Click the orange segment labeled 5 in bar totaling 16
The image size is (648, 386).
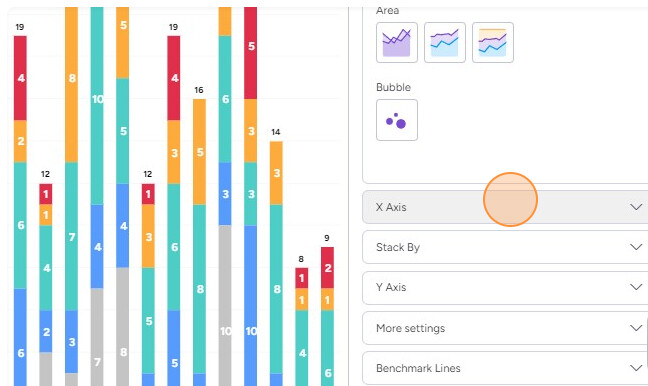pos(199,152)
